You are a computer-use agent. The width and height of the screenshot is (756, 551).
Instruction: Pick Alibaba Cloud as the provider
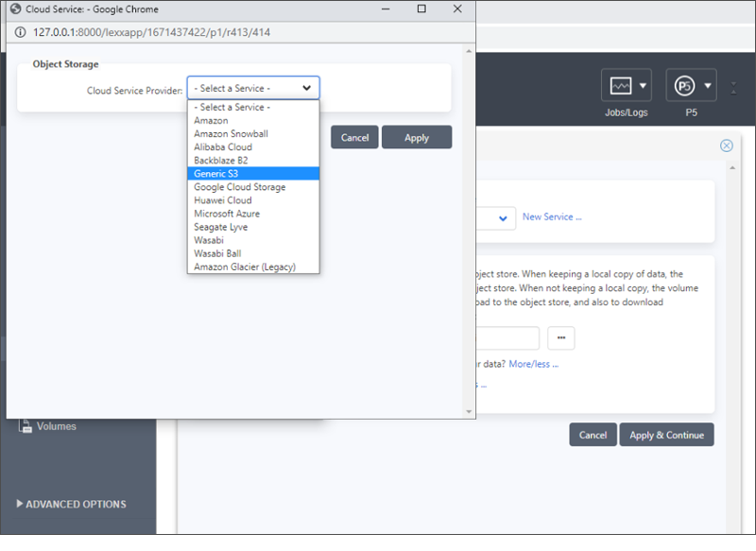[x=253, y=147]
